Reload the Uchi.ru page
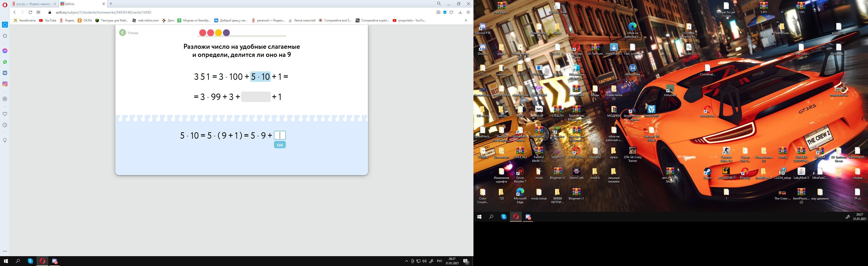Screen dimensions: 868x266 coord(30,12)
